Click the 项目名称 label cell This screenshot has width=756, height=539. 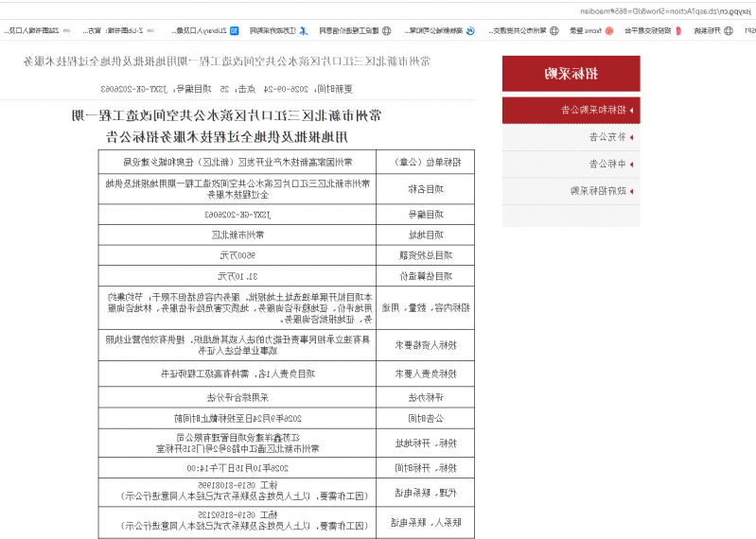pyautogui.click(x=425, y=189)
